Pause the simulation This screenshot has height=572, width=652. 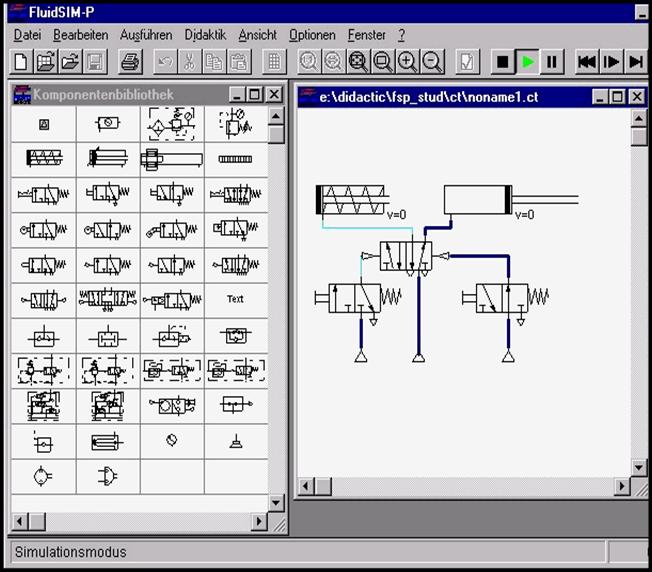pos(552,62)
